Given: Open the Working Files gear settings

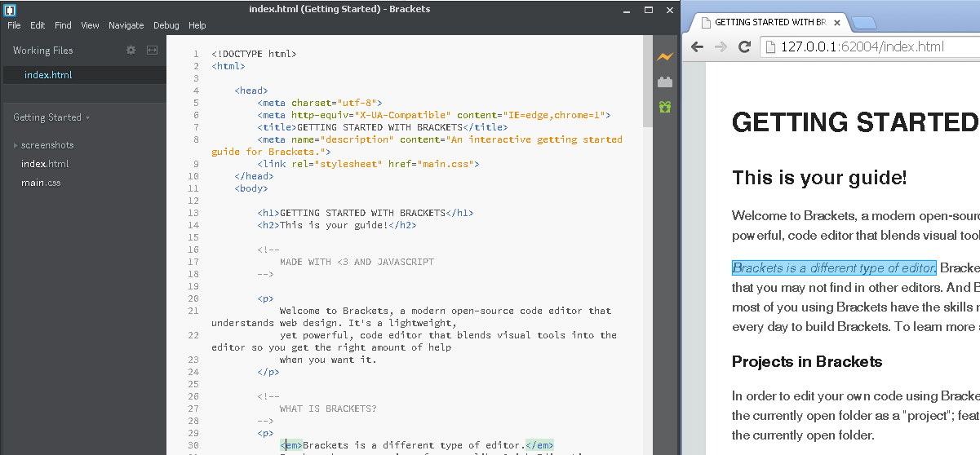Looking at the screenshot, I should [x=131, y=51].
